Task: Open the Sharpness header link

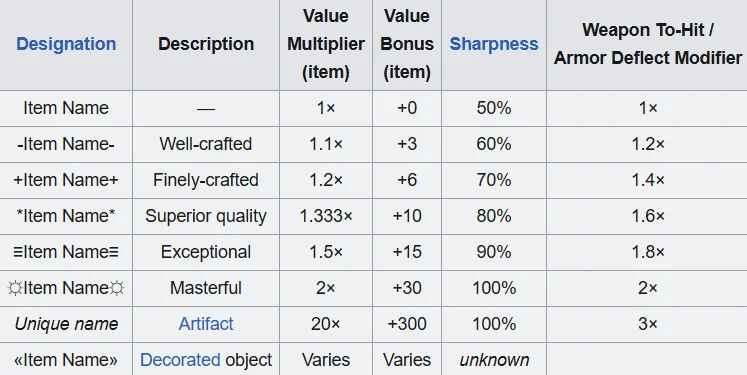Action: (494, 44)
